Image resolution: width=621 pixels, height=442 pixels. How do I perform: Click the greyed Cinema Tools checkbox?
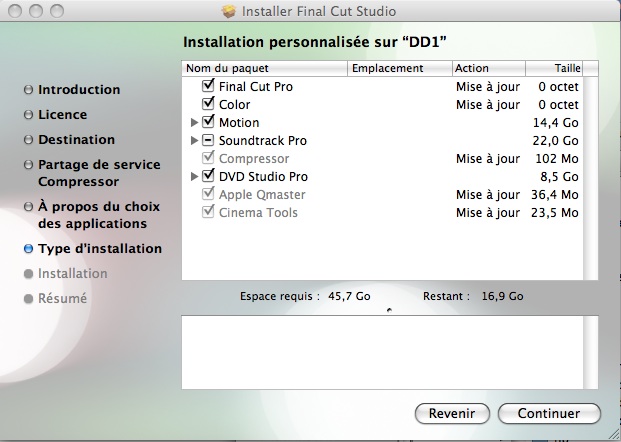[208, 211]
